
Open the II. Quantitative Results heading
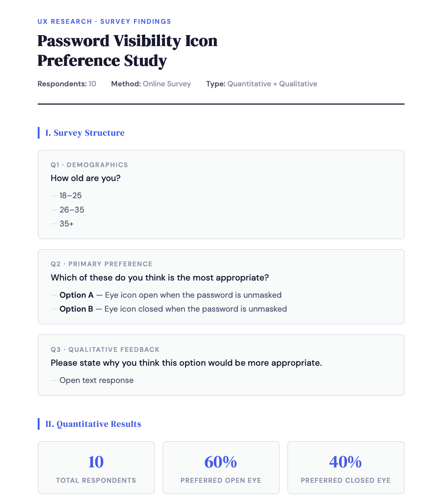coord(93,424)
